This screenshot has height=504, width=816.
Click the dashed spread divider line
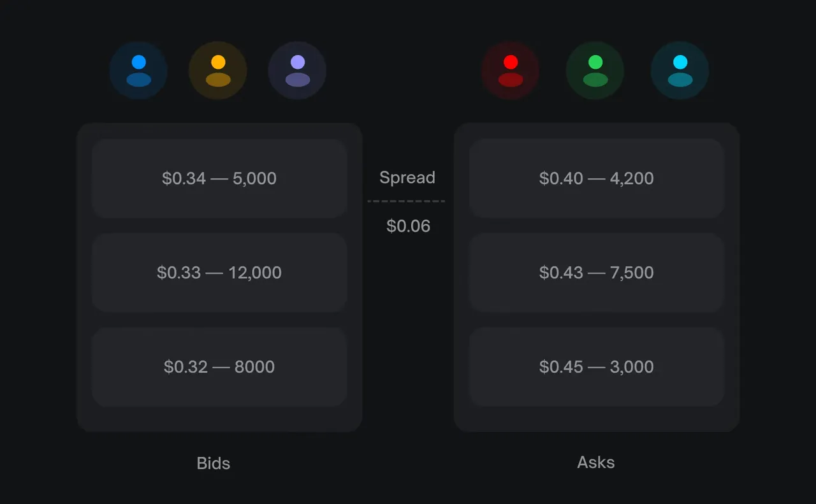point(406,201)
